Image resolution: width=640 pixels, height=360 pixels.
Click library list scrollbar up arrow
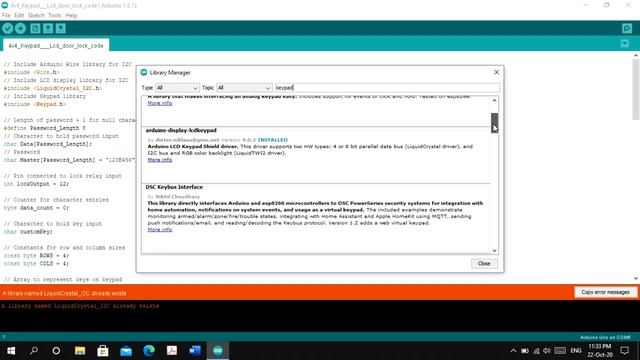[494, 100]
